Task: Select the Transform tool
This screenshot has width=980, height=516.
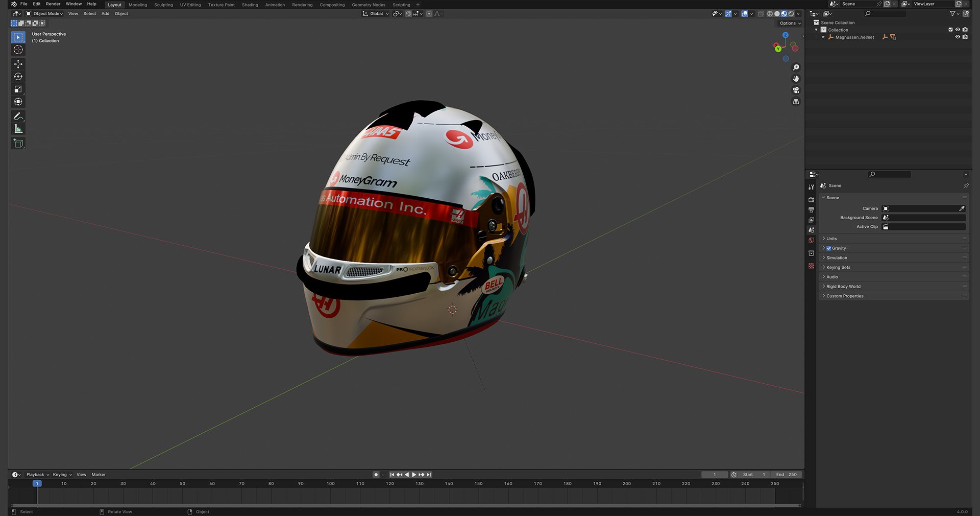Action: 18,102
